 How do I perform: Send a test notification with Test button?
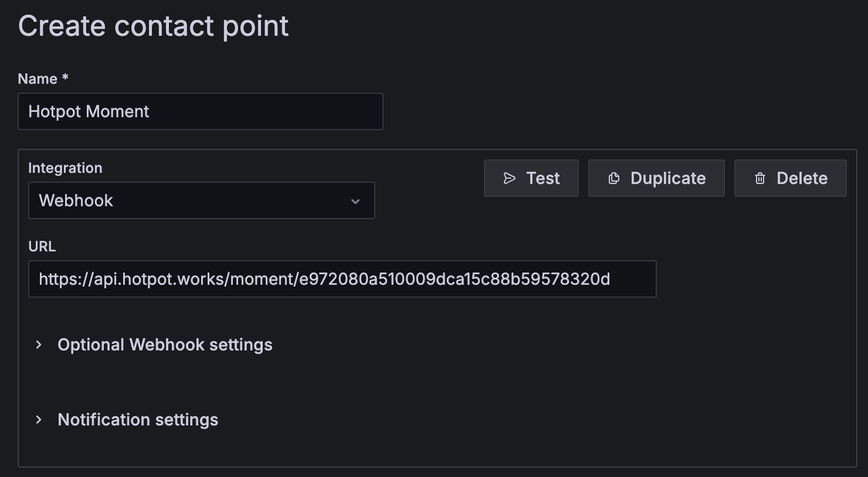coord(531,178)
